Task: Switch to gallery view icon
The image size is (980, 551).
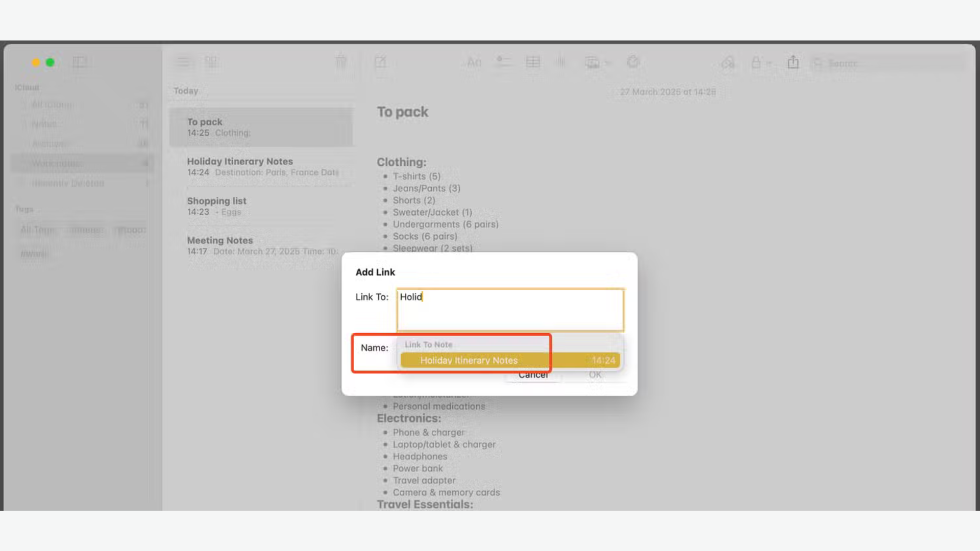Action: [x=211, y=62]
